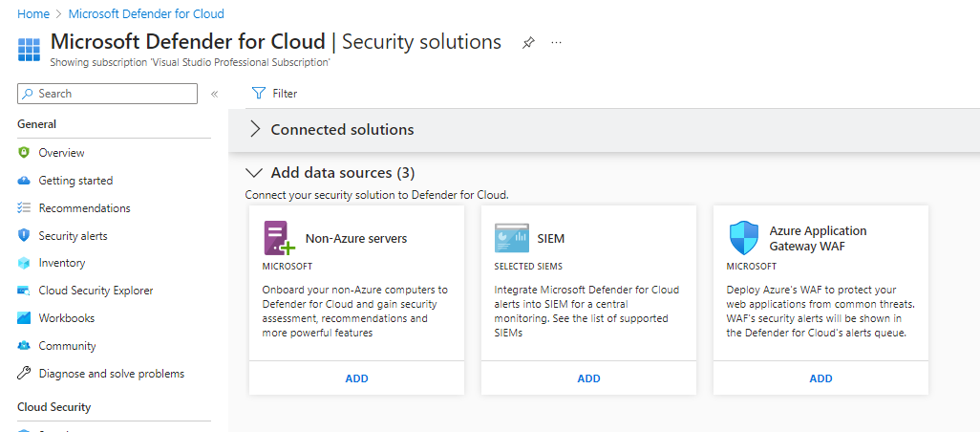Click the Microsoft Defender for Cloud header icon
Viewport: 980px width, 432px height.
30,49
